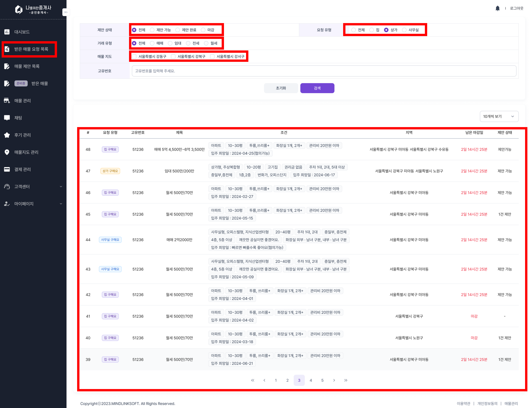Screen dimensions: 532x408
Task: Click the 사무실 구해요 tag in row 43
Action: [x=110, y=269]
